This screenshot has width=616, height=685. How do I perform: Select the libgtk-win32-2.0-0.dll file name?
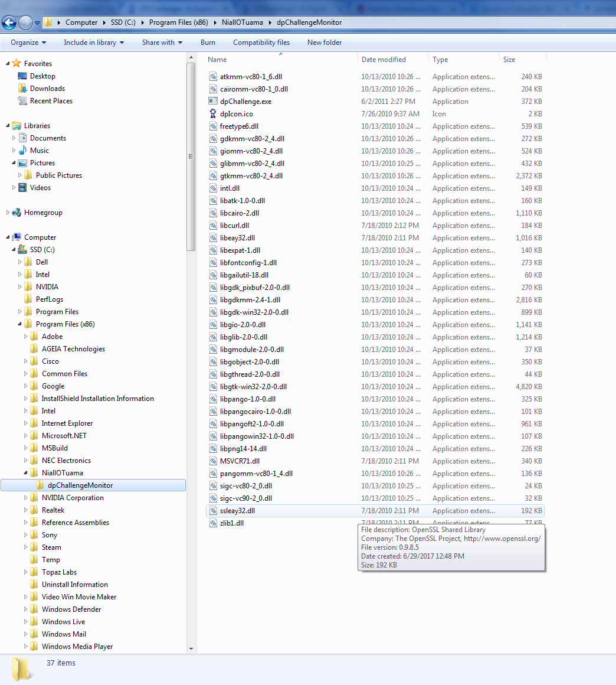click(253, 387)
